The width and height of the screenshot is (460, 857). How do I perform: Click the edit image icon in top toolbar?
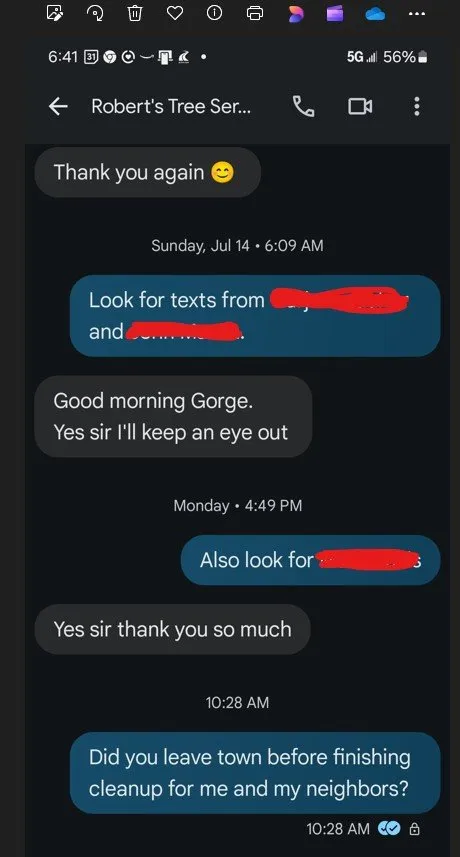click(x=55, y=14)
